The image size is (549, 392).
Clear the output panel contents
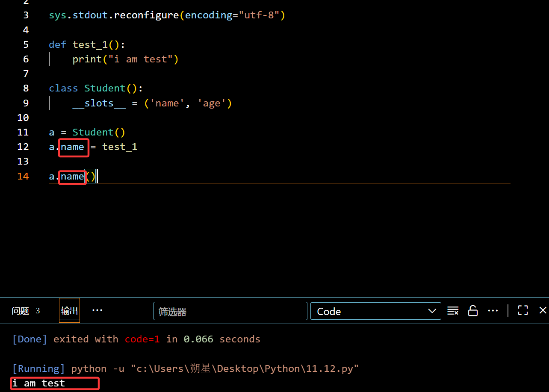tap(453, 311)
